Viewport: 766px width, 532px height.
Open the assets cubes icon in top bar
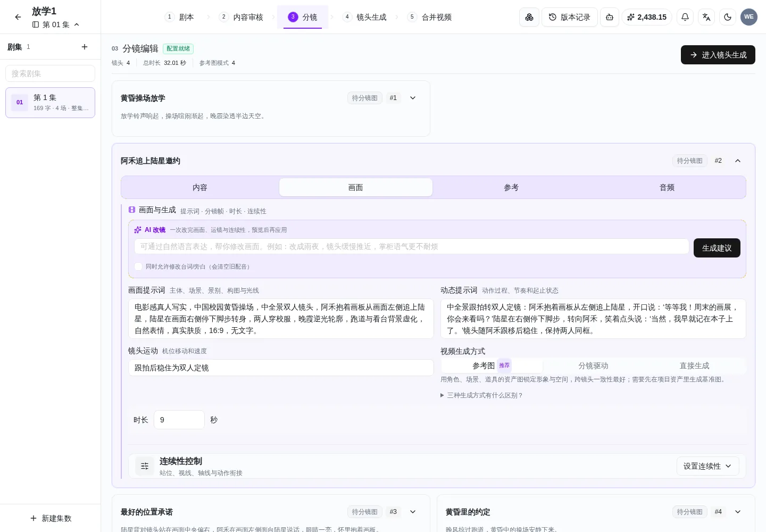pyautogui.click(x=529, y=17)
